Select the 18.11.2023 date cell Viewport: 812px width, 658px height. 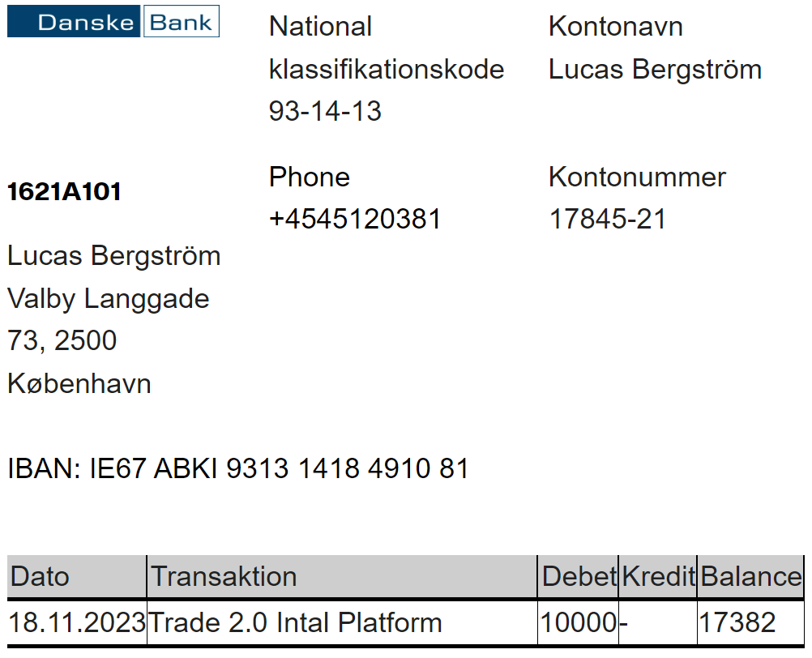coord(77,622)
